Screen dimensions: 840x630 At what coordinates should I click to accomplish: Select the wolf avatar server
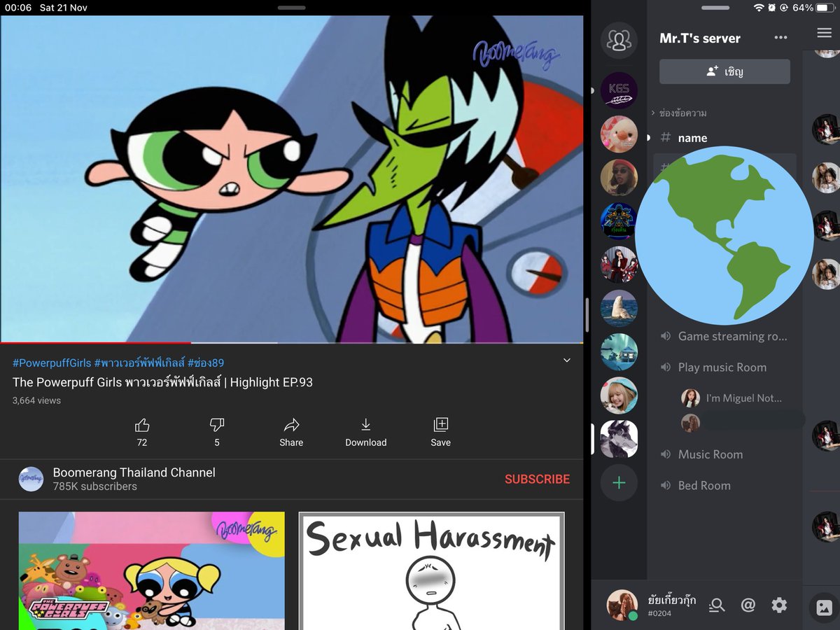click(x=619, y=439)
